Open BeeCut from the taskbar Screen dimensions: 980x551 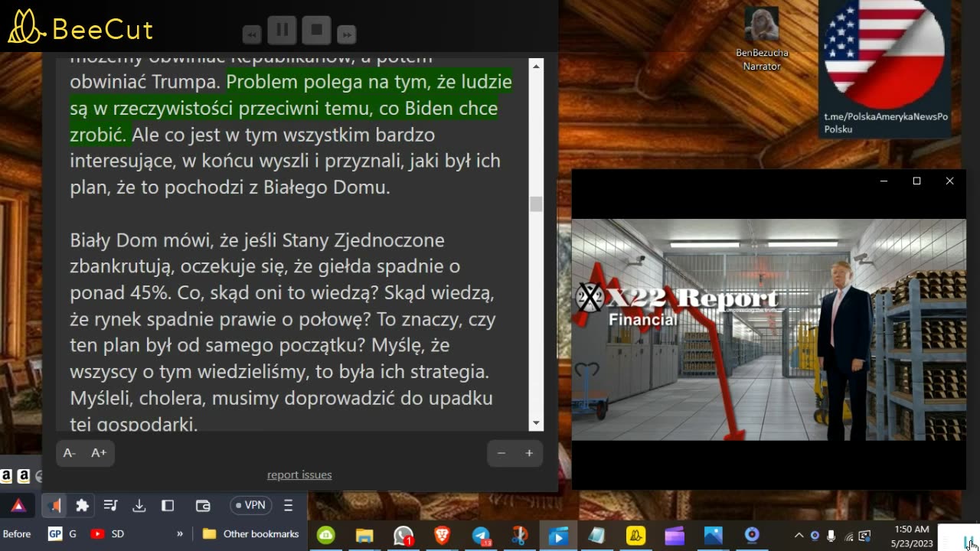(635, 536)
